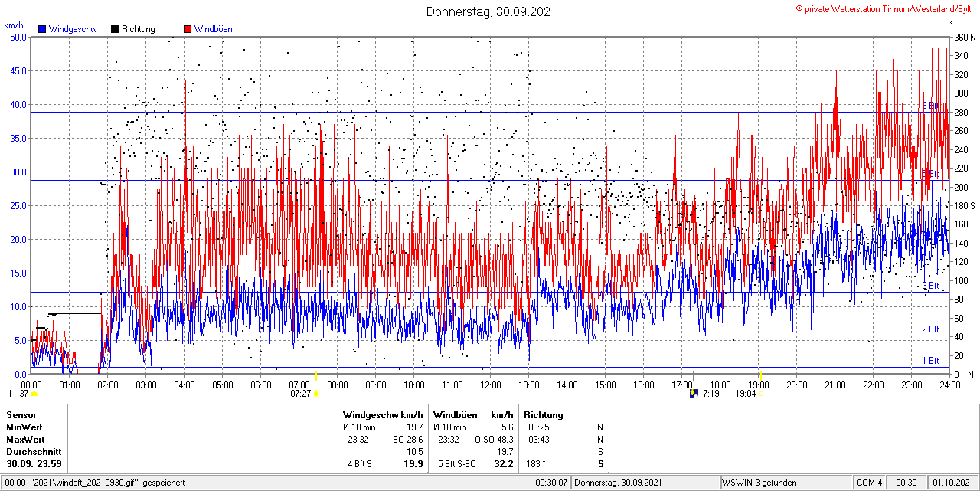The width and height of the screenshot is (980, 491).
Task: Select the Windböen legend label
Action: coord(214,29)
